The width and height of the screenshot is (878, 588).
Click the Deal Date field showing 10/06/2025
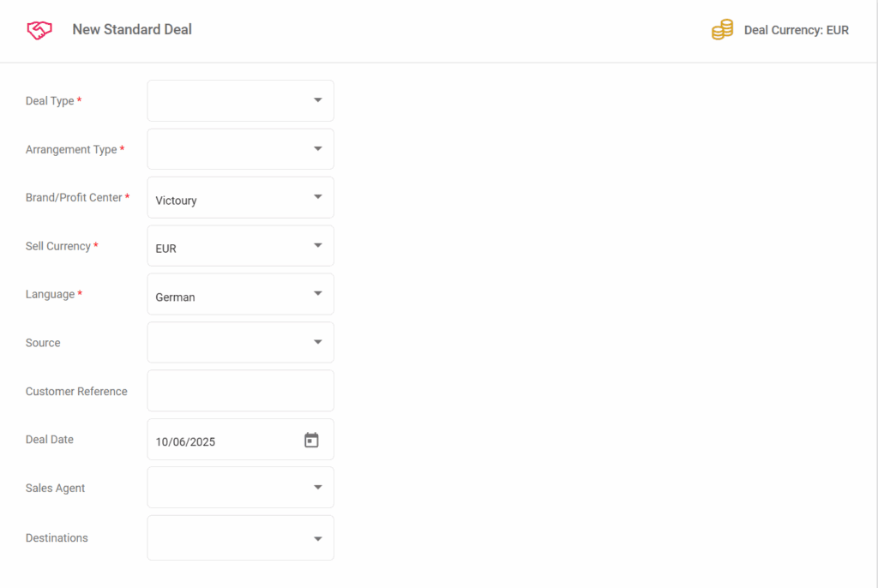click(223, 441)
